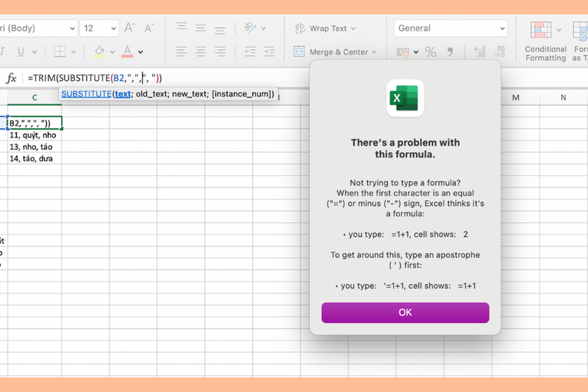Image resolution: width=588 pixels, height=392 pixels.
Task: Click the 'text' argument link in tooltip
Action: (x=123, y=94)
